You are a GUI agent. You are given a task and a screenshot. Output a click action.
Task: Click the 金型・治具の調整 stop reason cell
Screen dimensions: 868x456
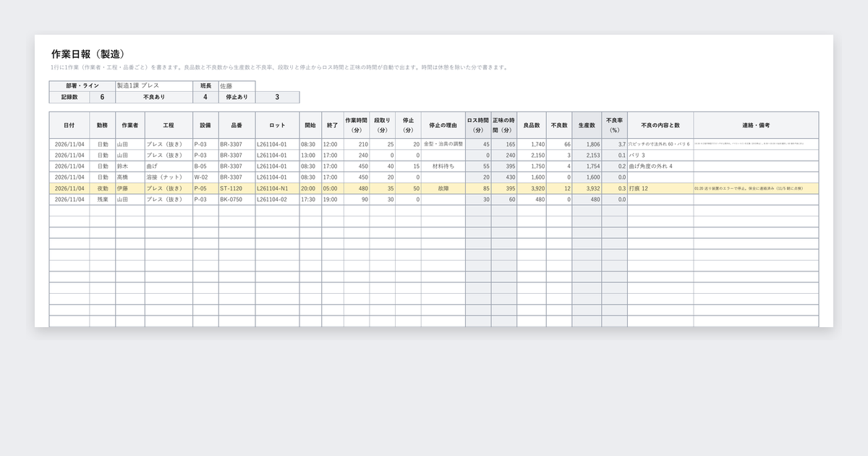click(443, 144)
